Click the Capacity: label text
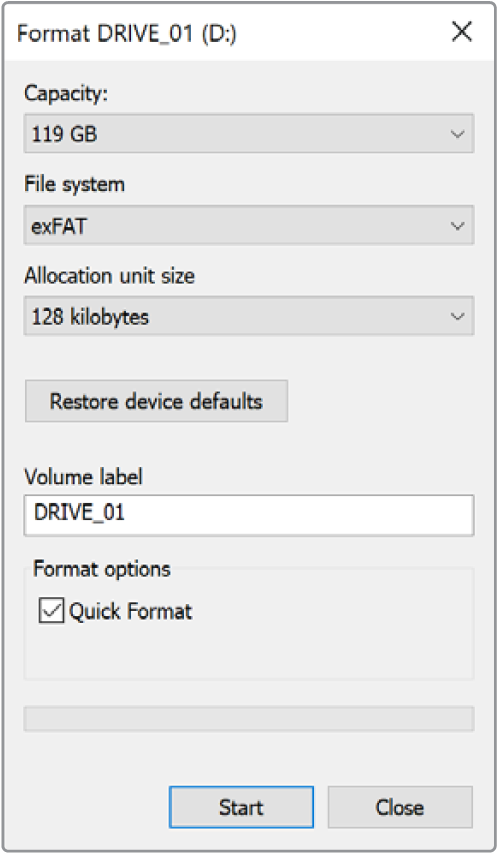The height and width of the screenshot is (856, 498). point(66,93)
